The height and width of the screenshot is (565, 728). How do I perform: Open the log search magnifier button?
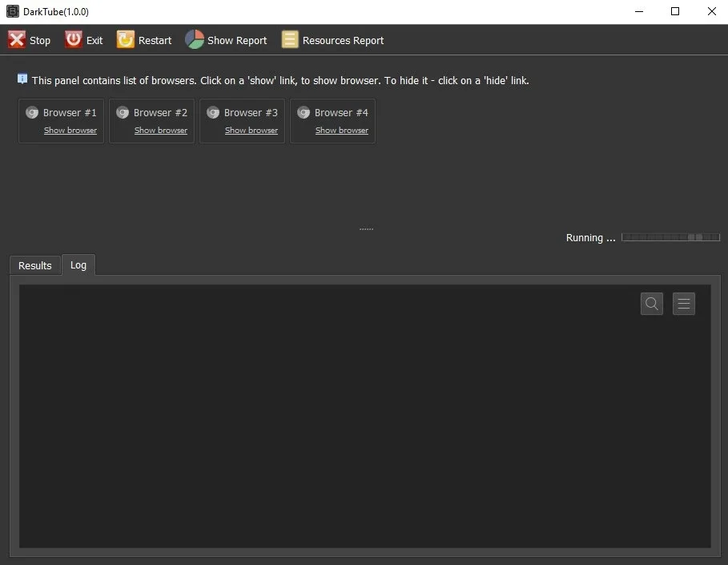pyautogui.click(x=652, y=304)
